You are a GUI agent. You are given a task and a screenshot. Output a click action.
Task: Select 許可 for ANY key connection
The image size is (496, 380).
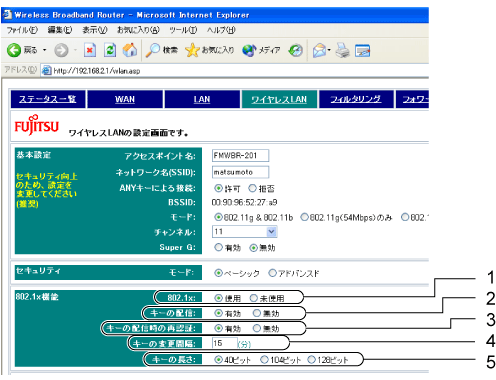[x=218, y=188]
